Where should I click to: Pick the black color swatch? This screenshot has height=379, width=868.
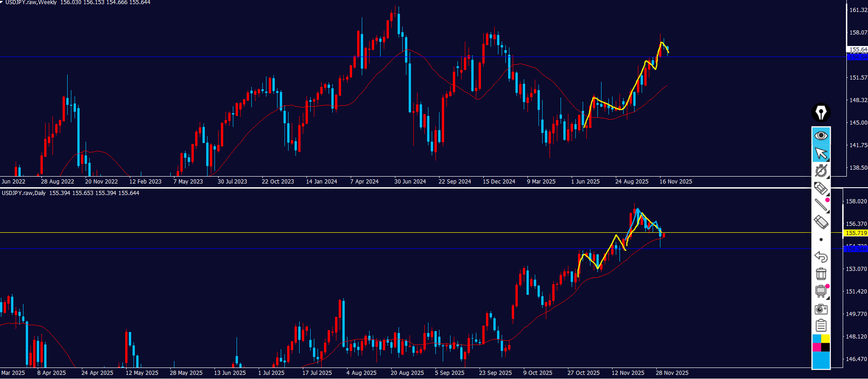826,347
